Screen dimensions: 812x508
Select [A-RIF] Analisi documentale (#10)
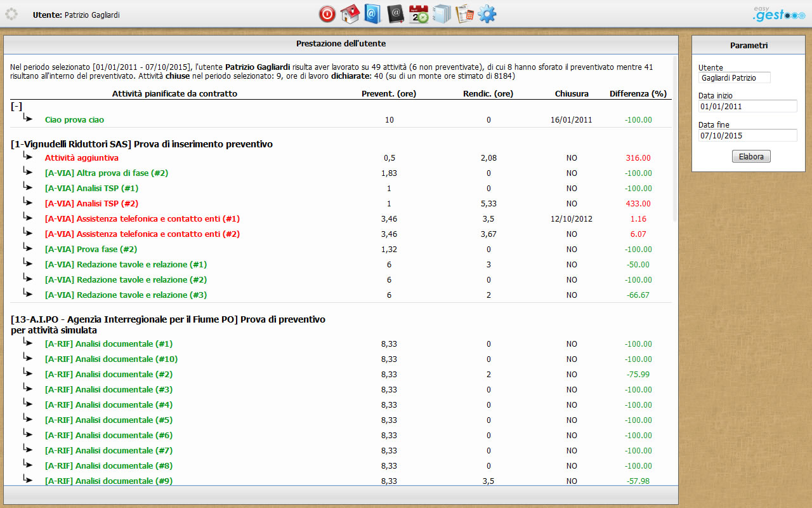111,359
